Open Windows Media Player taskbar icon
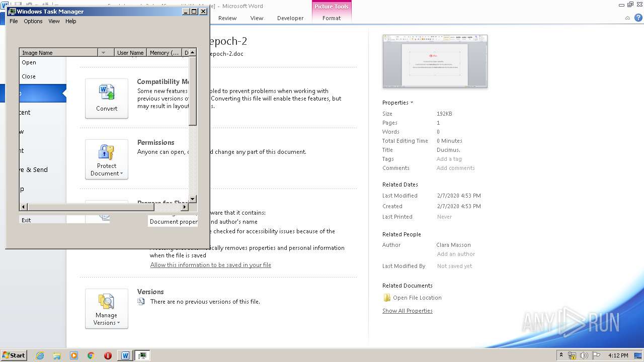644x362 pixels. [x=74, y=355]
